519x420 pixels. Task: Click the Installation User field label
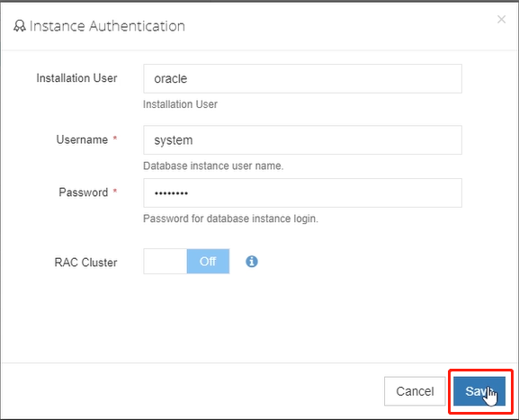76,78
